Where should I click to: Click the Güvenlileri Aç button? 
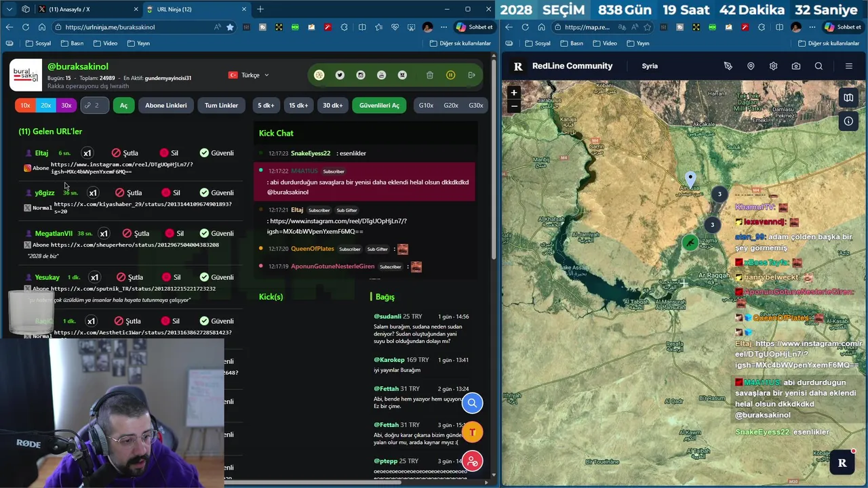379,105
